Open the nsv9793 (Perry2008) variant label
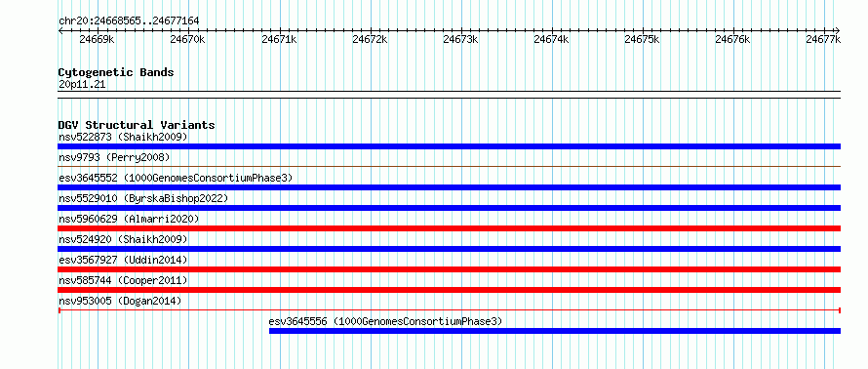Screen dimensions: 868x369 pos(114,157)
